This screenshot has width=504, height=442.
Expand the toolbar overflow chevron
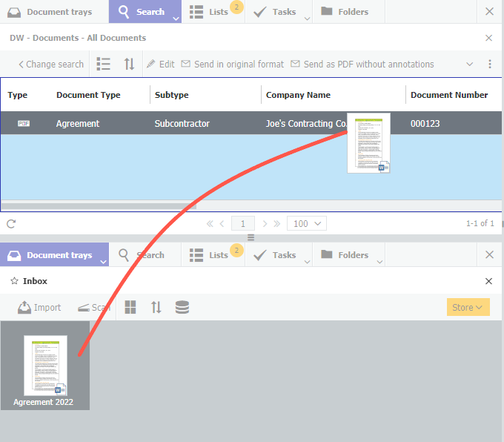click(x=470, y=65)
